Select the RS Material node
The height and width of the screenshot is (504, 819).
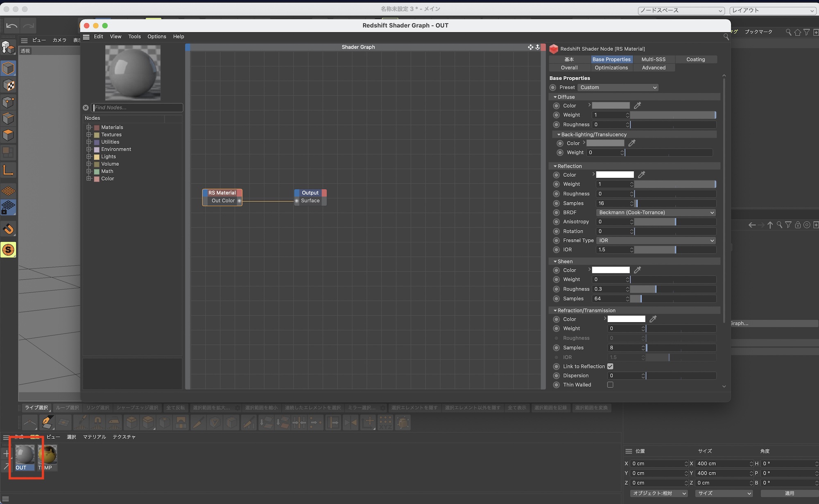pyautogui.click(x=222, y=193)
